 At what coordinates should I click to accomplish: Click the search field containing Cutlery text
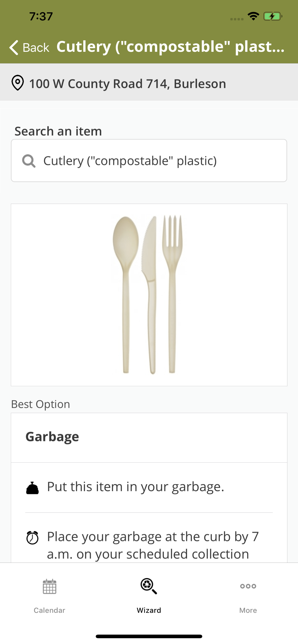click(149, 161)
